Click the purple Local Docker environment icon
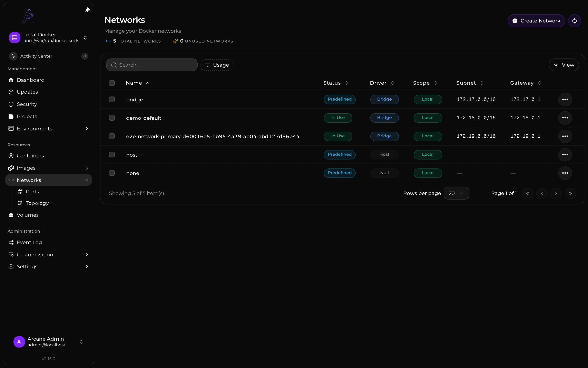The width and height of the screenshot is (588, 368). tap(14, 37)
